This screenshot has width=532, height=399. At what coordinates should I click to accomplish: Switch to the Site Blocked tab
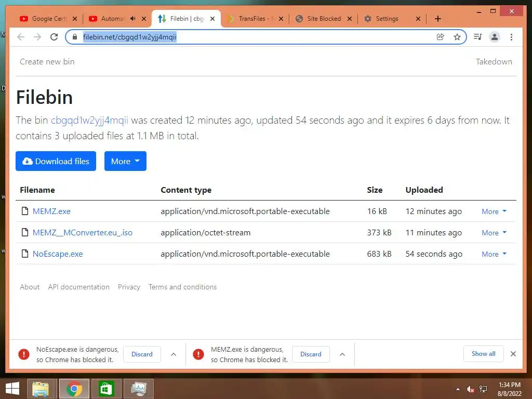324,19
